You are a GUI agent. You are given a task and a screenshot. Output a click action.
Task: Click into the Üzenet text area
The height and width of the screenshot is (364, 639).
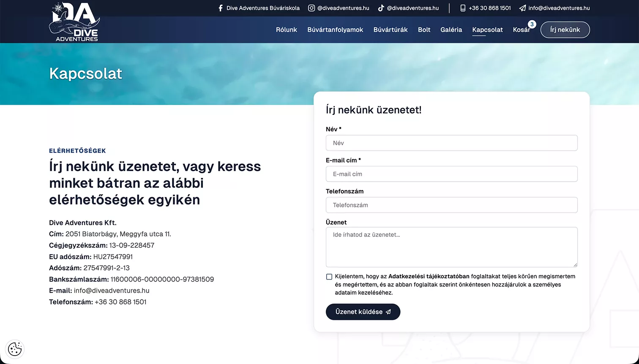tap(452, 247)
